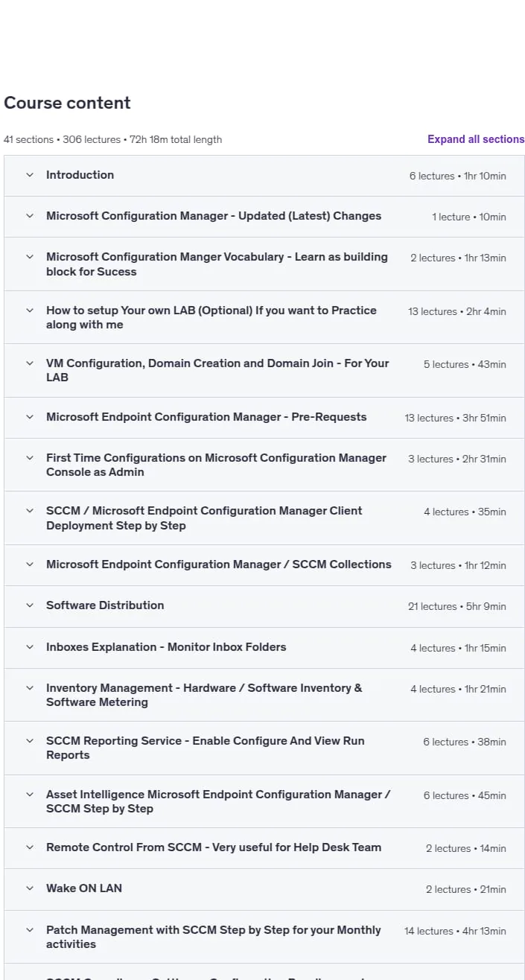The height and width of the screenshot is (980, 525).
Task: Expand chevron for Client Deployment Step by Step
Action: click(30, 511)
